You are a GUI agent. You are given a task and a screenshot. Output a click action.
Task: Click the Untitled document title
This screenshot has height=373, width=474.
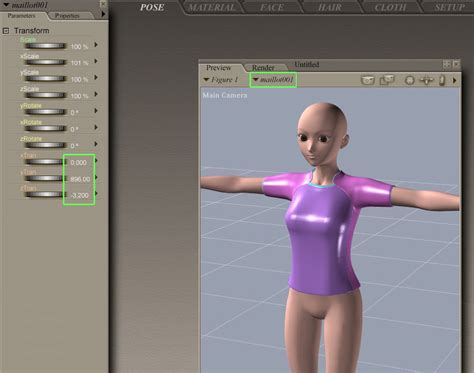307,64
